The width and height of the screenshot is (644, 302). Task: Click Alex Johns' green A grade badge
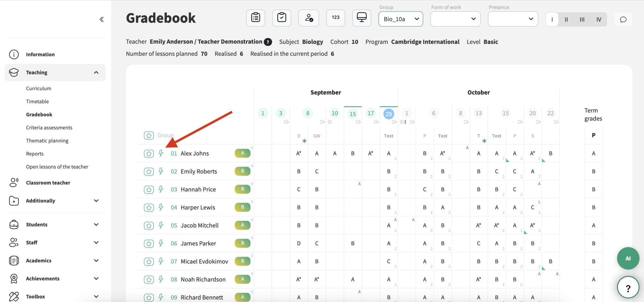pos(242,153)
